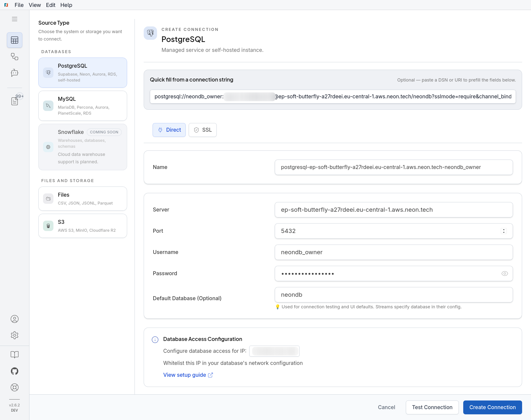Click the S3 card bucket icon

click(48, 226)
